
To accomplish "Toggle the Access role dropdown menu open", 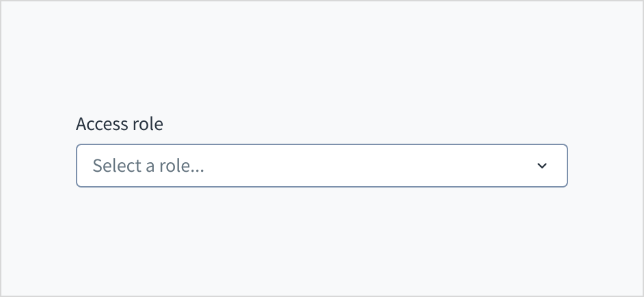I will click(x=321, y=166).
